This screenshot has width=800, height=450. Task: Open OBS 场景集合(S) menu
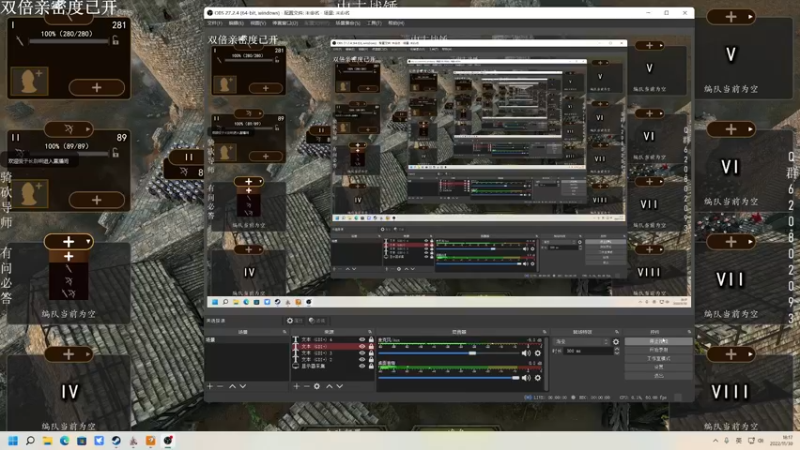(348, 23)
